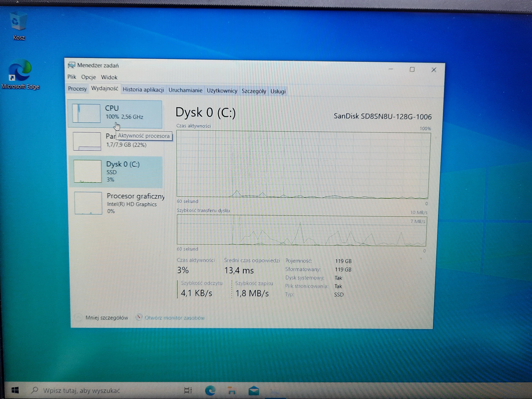Minimize the Menedżer zadań window
The height and width of the screenshot is (399, 532).
tap(391, 69)
